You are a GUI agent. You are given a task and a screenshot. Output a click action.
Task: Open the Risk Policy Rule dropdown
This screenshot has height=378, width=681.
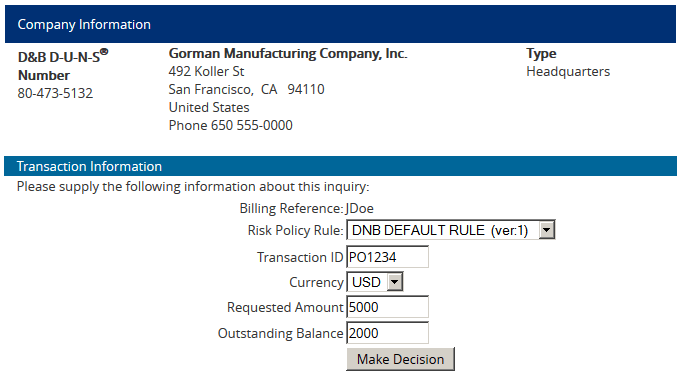coord(450,230)
